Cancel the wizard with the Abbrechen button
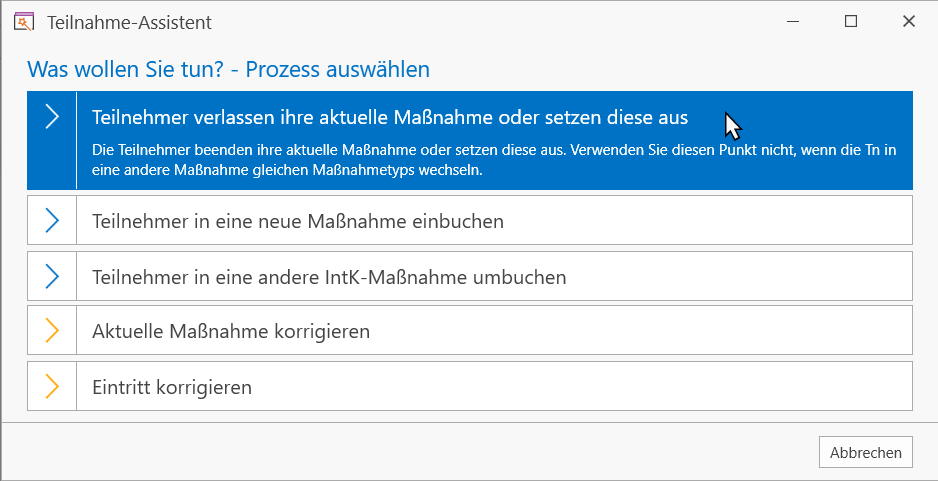Viewport: 938px width, 481px height. (x=866, y=452)
